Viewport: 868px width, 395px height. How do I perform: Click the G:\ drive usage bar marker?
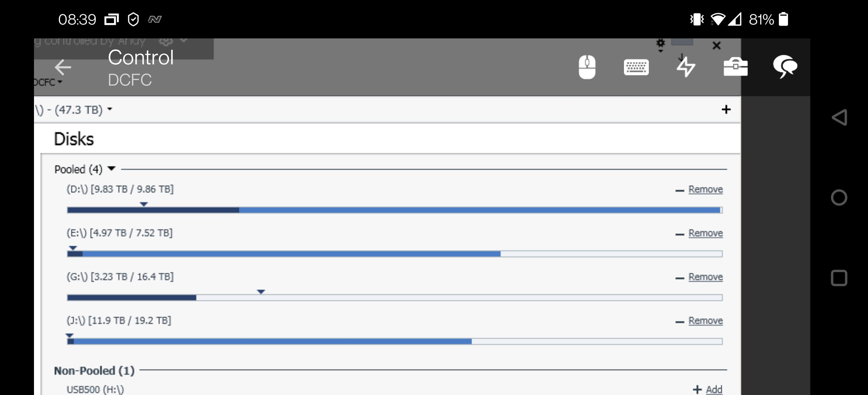pyautogui.click(x=260, y=292)
